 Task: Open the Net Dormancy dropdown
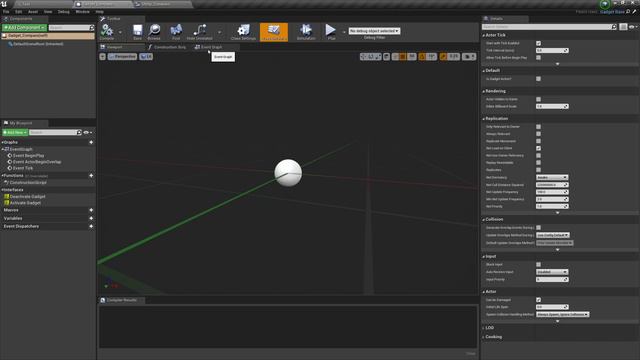(x=552, y=178)
